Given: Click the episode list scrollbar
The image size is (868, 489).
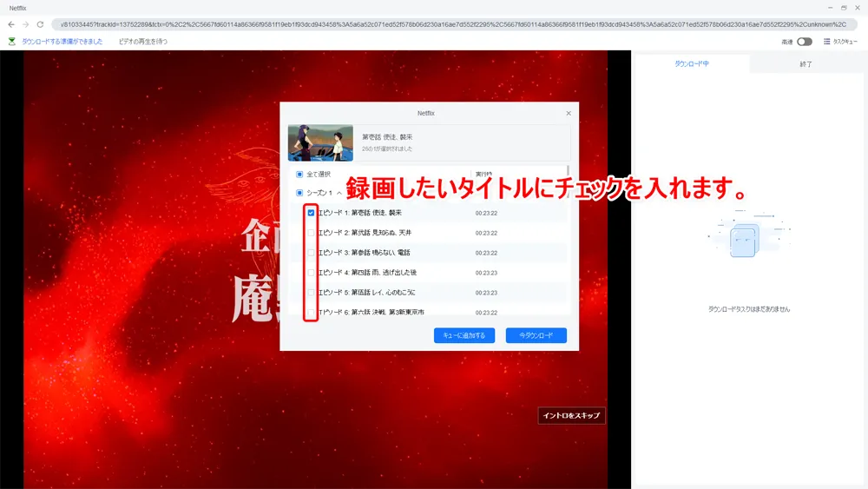Looking at the screenshot, I should [x=568, y=182].
